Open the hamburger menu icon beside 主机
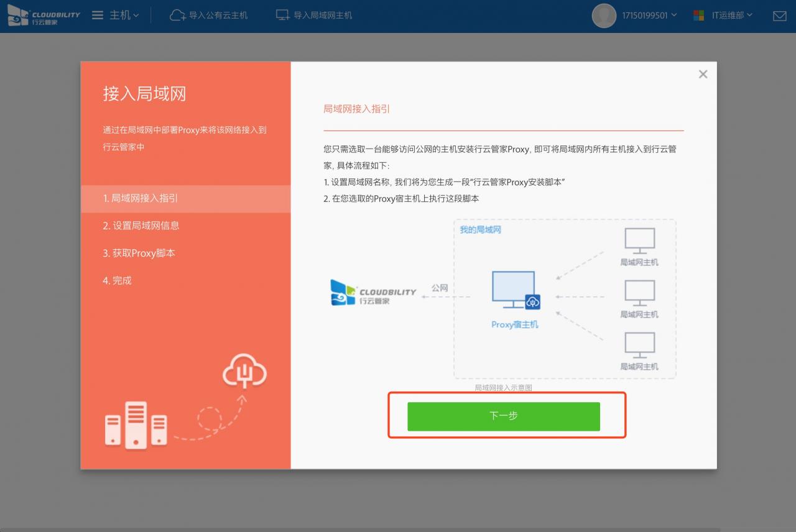The height and width of the screenshot is (532, 796). 98,15
